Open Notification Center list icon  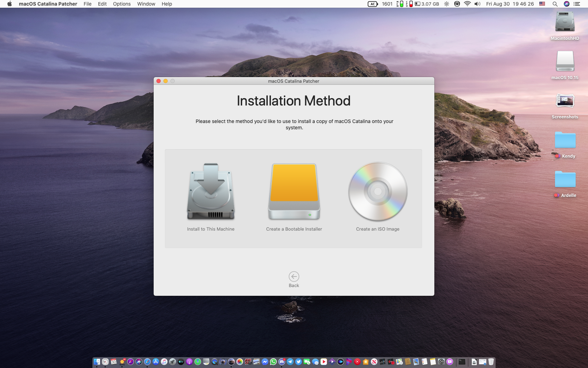pyautogui.click(x=577, y=4)
